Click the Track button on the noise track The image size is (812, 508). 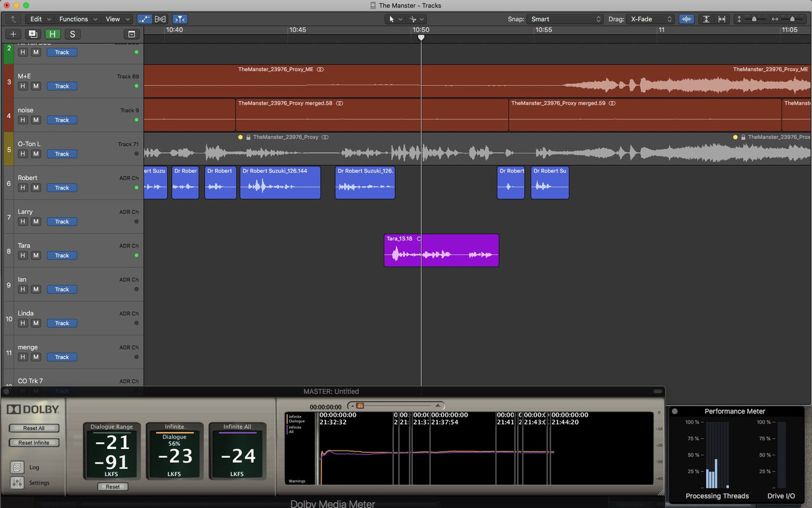tap(62, 120)
